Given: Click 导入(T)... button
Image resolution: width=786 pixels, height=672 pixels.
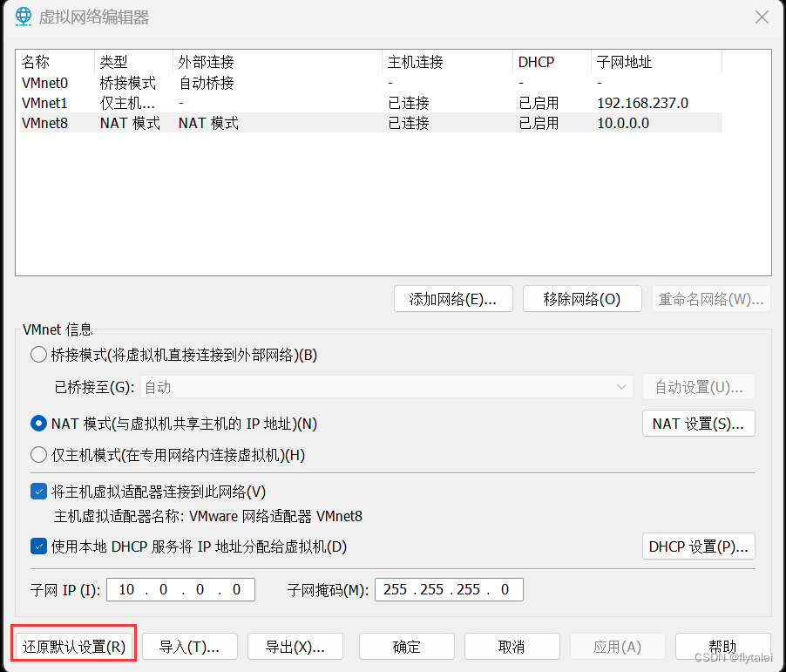Looking at the screenshot, I should (x=189, y=647).
